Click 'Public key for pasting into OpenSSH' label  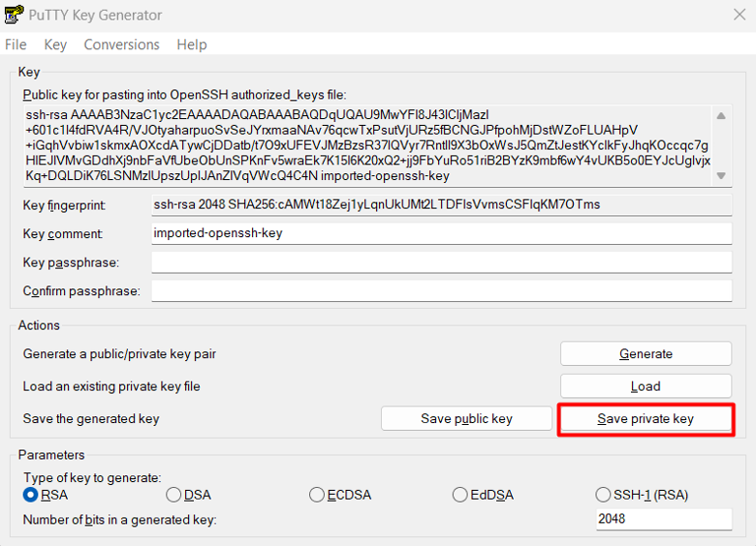click(x=184, y=95)
